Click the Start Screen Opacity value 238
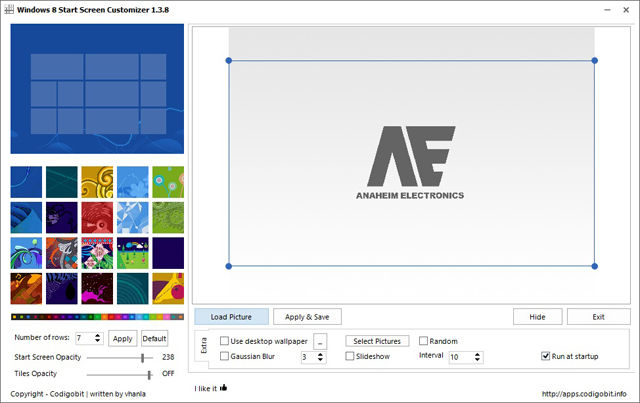640x403 pixels. (168, 357)
